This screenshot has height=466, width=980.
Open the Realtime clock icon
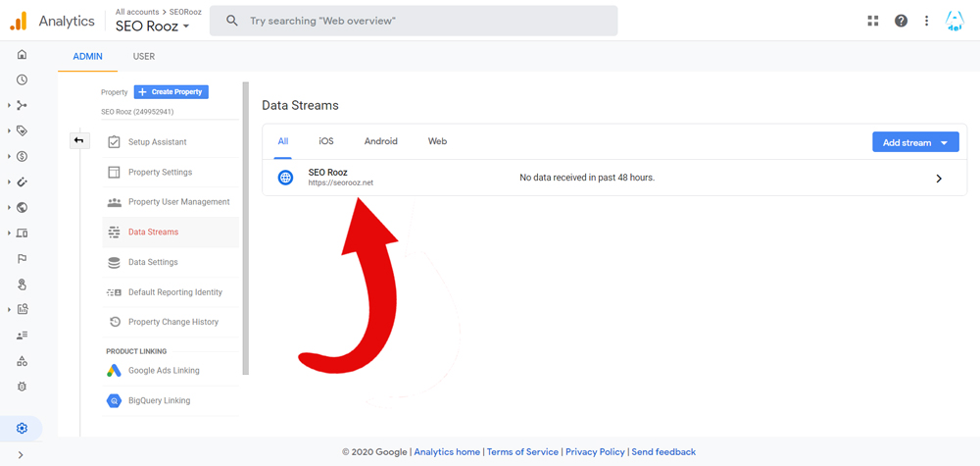point(22,79)
